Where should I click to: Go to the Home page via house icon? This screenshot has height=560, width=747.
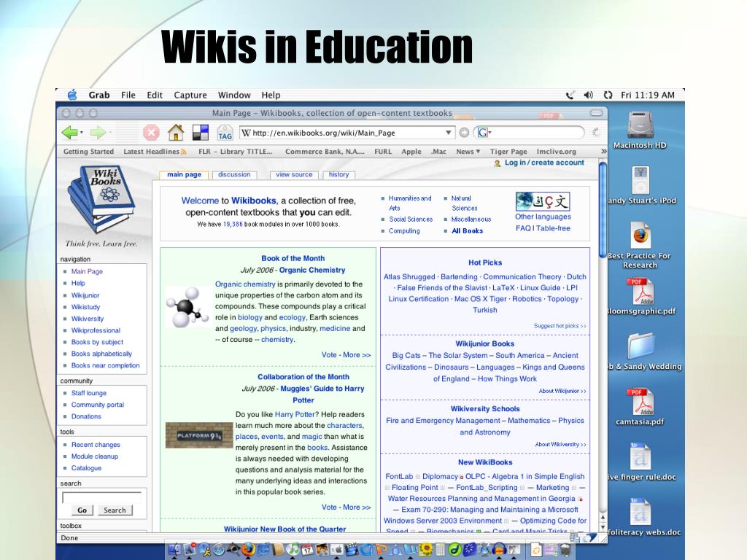point(176,133)
